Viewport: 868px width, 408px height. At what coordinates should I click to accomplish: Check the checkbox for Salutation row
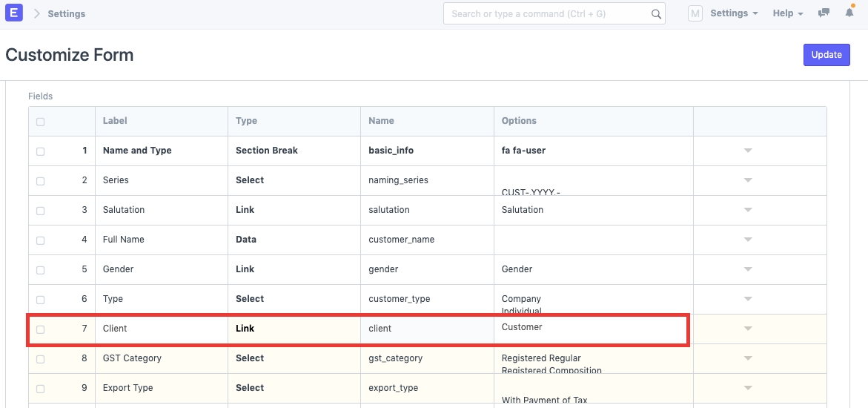click(40, 211)
